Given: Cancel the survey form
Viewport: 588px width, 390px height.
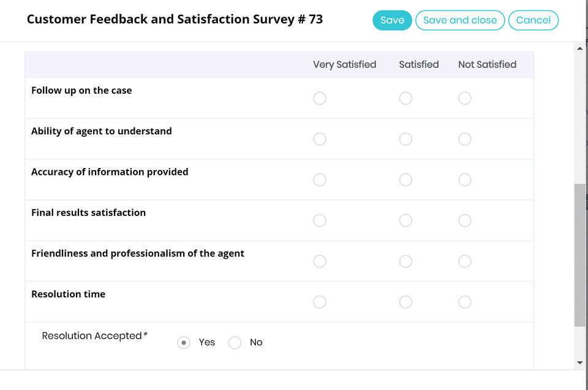Looking at the screenshot, I should pos(533,20).
